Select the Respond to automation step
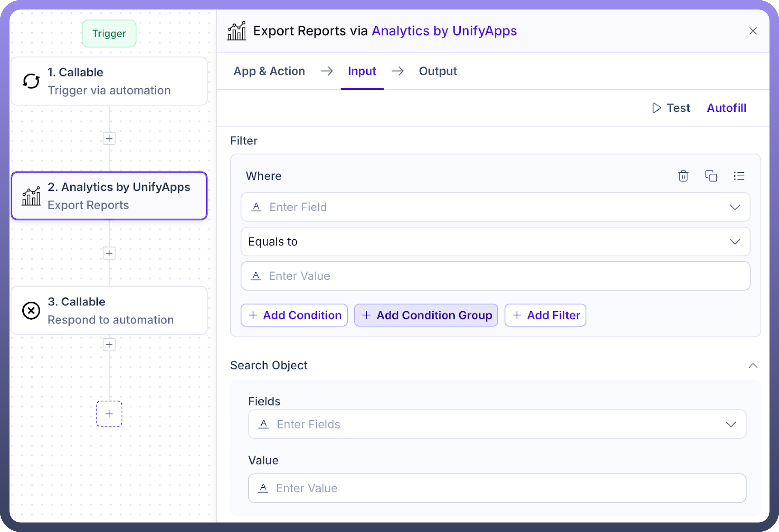 [x=109, y=310]
